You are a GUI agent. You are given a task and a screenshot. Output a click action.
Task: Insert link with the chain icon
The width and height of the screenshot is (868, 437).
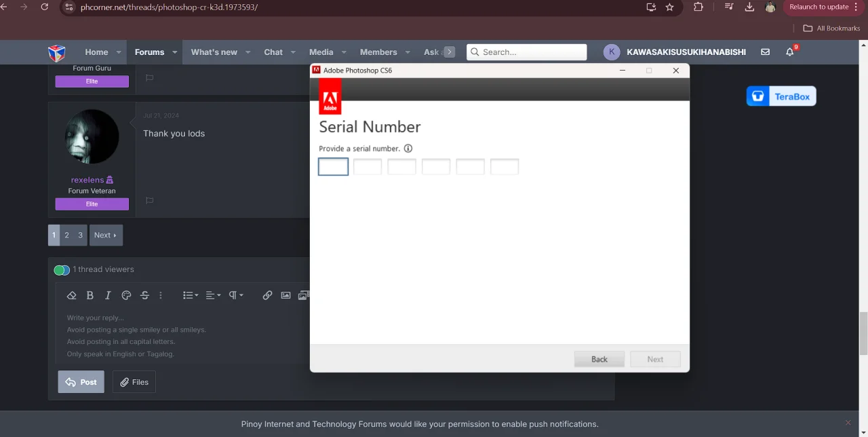(267, 295)
